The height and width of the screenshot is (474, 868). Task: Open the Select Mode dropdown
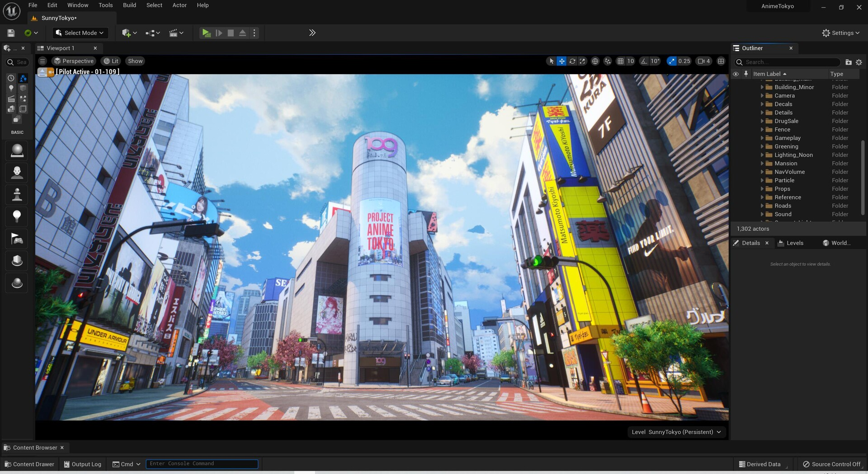(x=80, y=33)
